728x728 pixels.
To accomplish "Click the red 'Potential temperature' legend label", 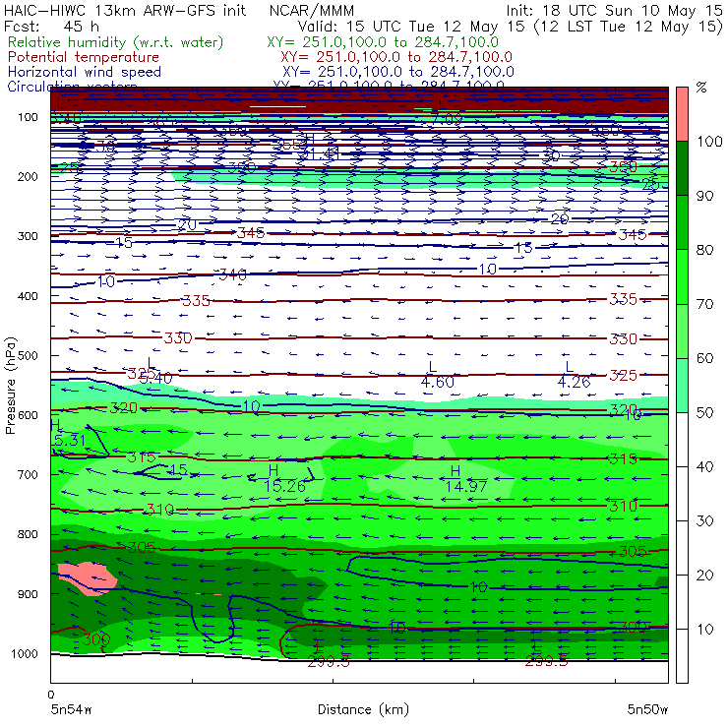I will pyautogui.click(x=84, y=57).
